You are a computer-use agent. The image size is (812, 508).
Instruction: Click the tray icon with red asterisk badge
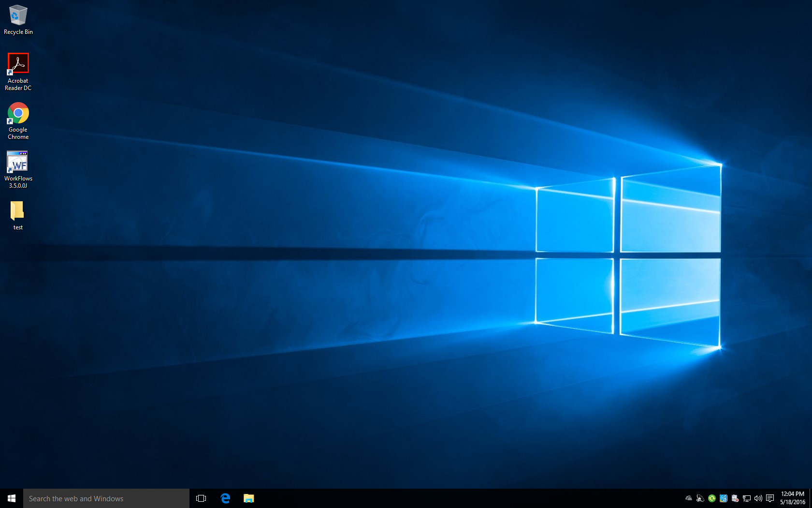coord(735,498)
